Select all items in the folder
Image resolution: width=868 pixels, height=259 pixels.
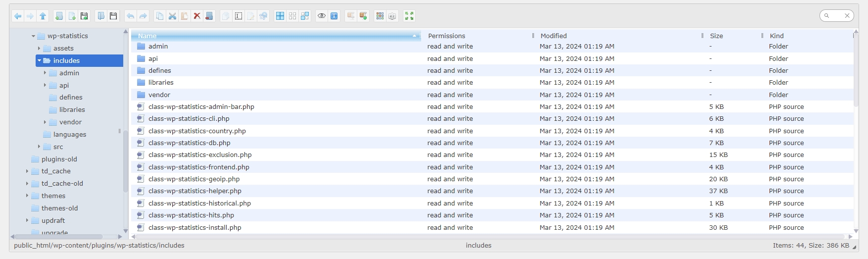(x=280, y=16)
